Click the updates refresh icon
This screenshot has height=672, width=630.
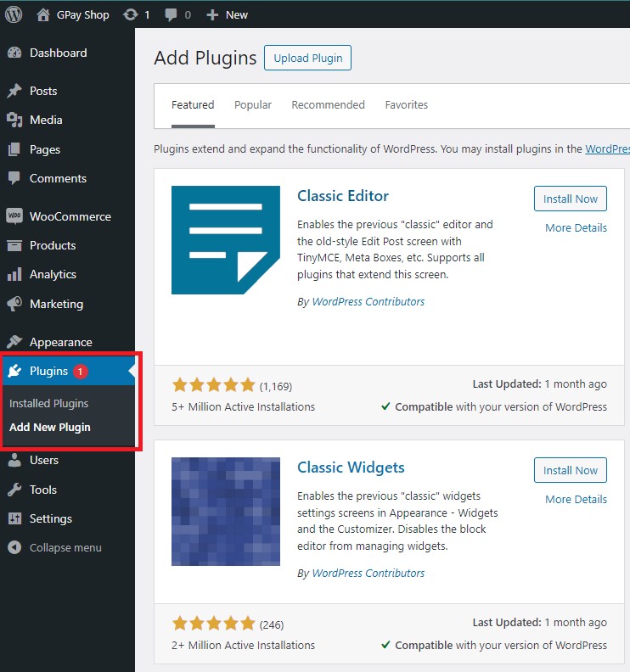click(x=131, y=14)
